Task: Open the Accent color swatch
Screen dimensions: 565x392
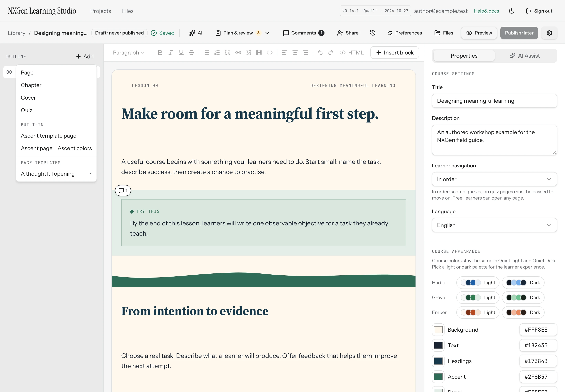Action: coord(438,377)
